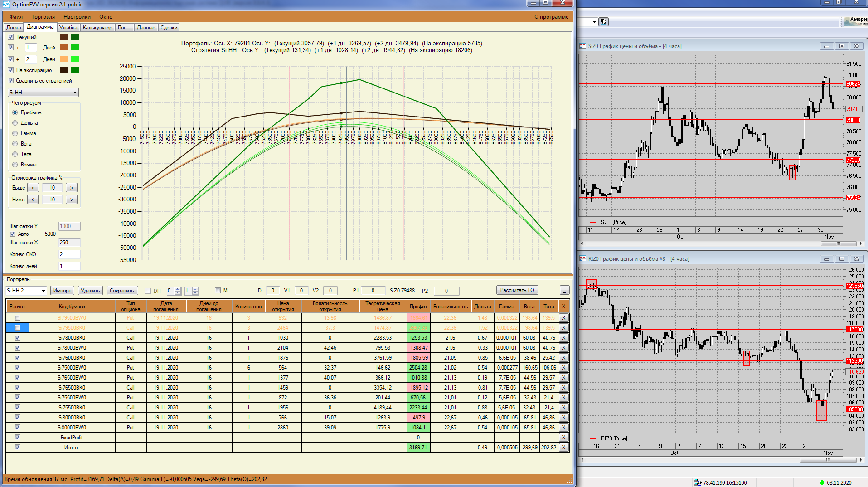Click the bright green swatch for +2 days
This screenshot has width=868, height=487.
(x=75, y=59)
